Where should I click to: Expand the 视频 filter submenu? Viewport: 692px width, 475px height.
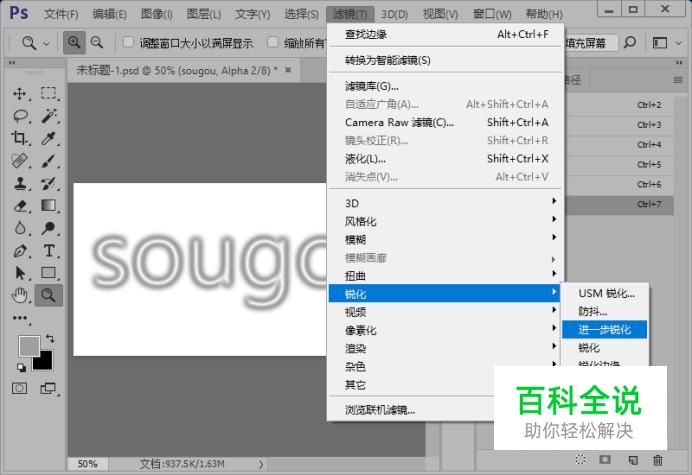(444, 312)
